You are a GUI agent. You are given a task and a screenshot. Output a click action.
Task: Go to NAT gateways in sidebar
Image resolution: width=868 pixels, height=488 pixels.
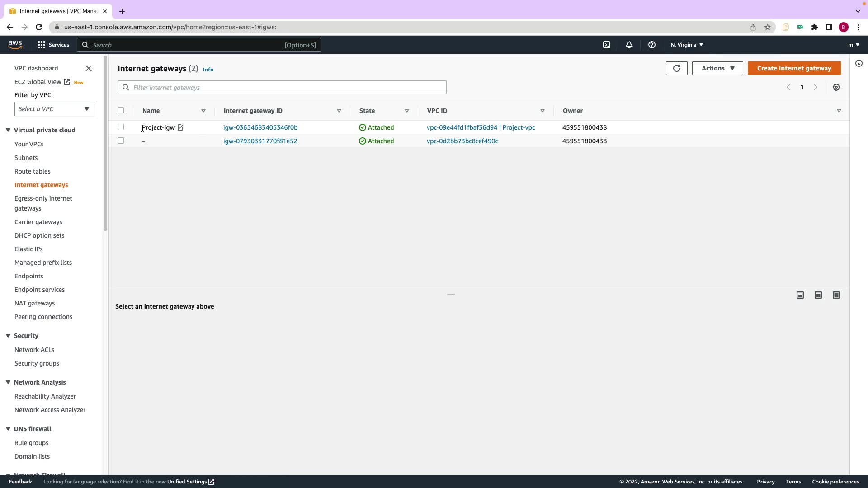tap(34, 303)
